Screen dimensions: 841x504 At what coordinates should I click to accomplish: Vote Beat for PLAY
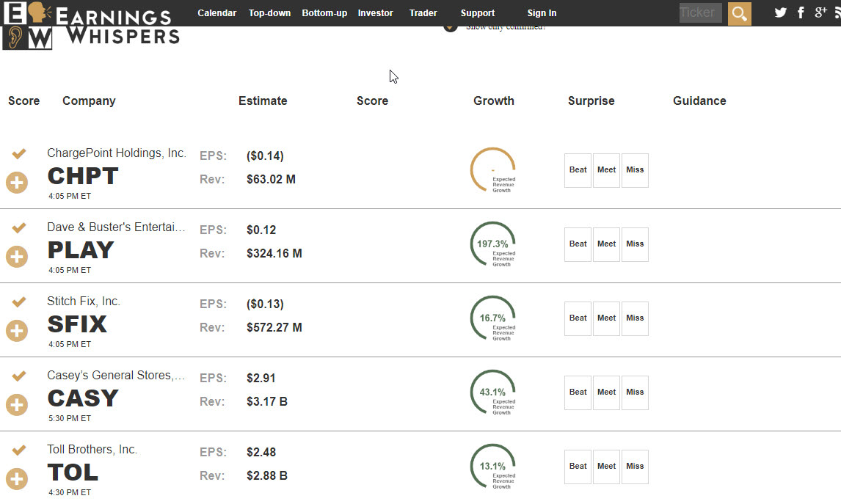578,244
